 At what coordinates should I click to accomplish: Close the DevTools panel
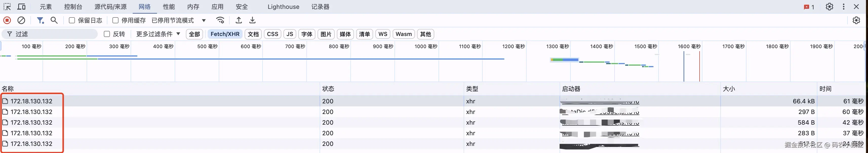click(856, 7)
